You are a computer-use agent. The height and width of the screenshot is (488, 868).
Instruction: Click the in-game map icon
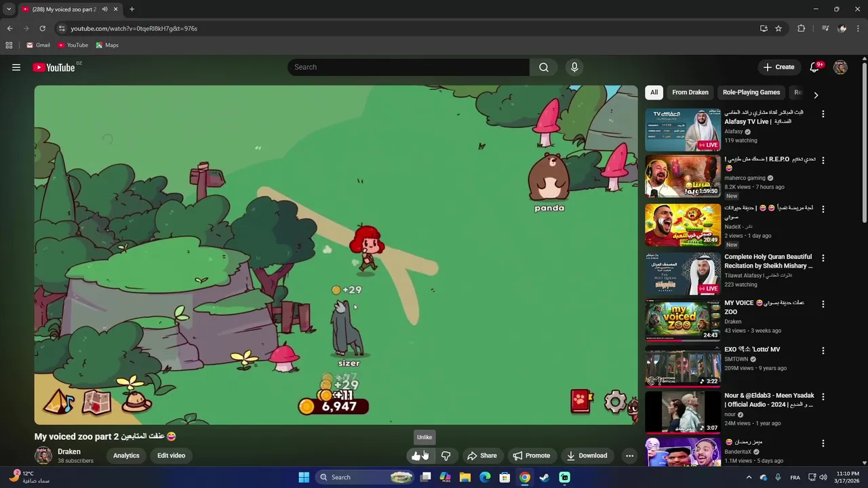click(96, 402)
